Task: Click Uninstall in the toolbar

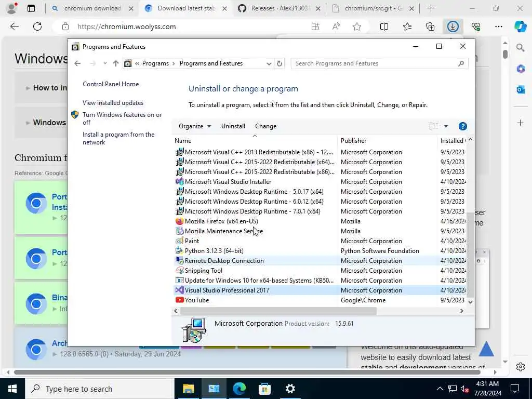Action: [x=233, y=126]
